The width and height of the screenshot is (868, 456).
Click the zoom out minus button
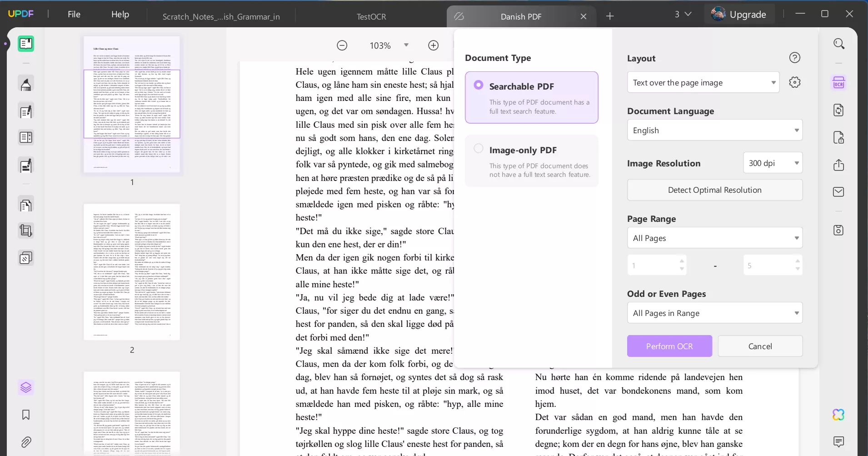[x=342, y=45]
